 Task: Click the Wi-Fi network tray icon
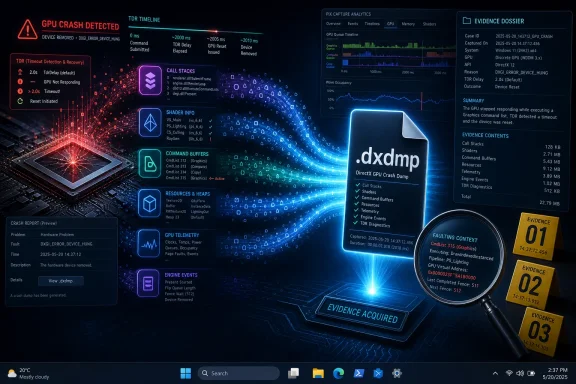pyautogui.click(x=509, y=373)
